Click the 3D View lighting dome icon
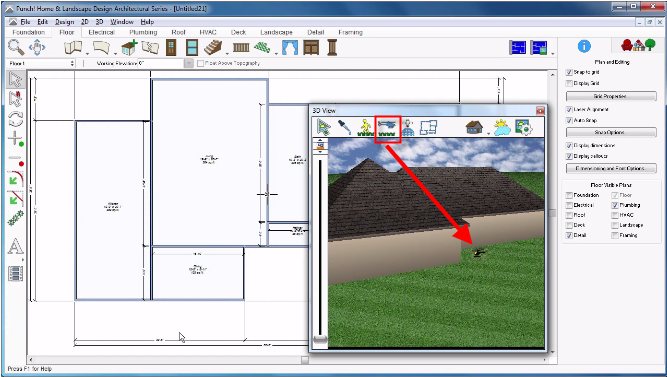 (408, 127)
